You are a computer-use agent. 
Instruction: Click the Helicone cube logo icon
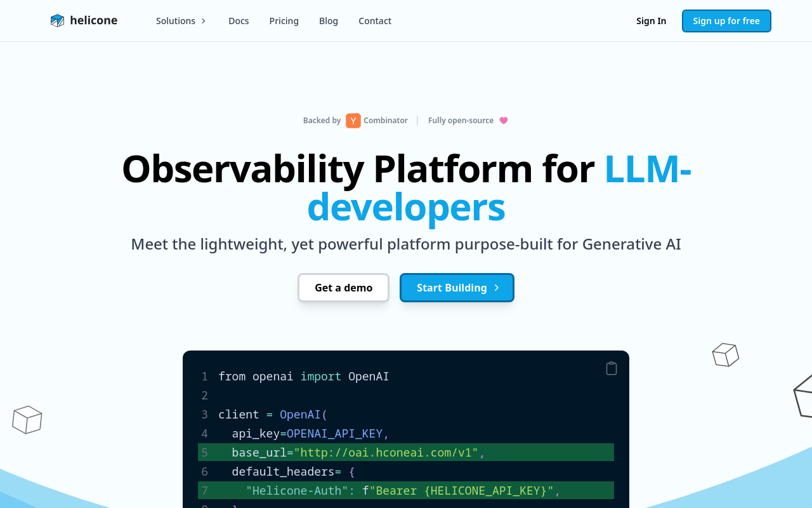coord(58,21)
